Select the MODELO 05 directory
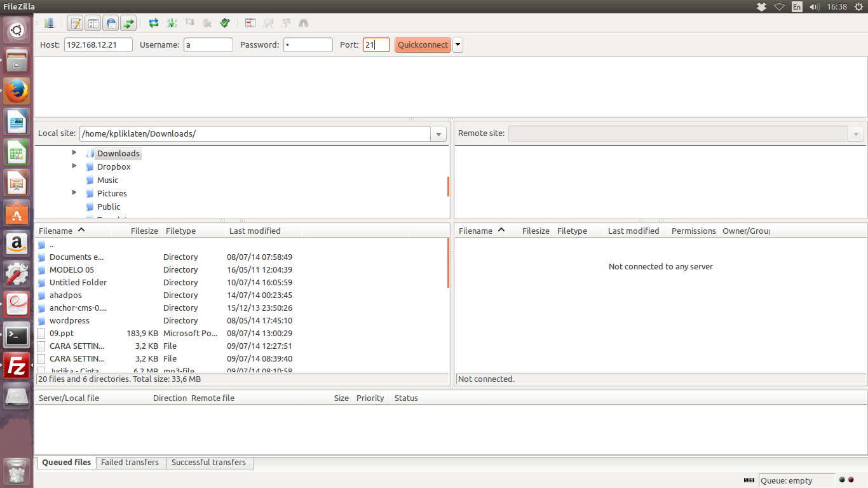The width and height of the screenshot is (868, 488). (x=241, y=270)
